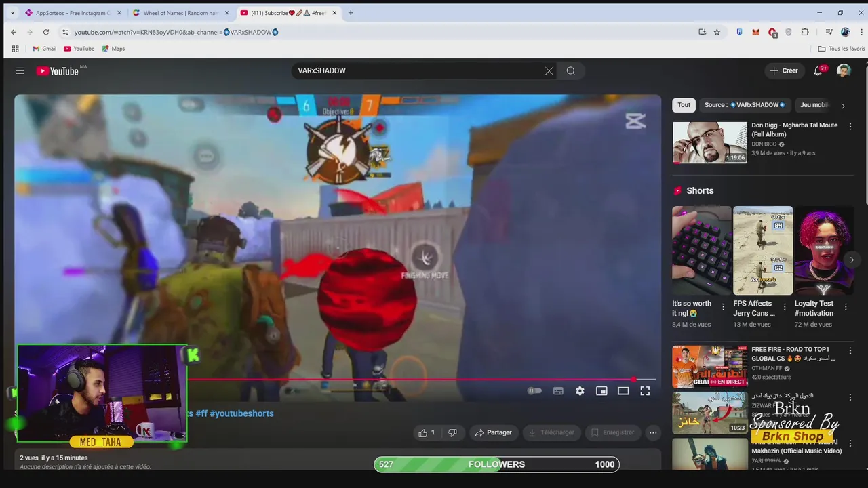Open Chrome tab search dropdown

point(12,13)
